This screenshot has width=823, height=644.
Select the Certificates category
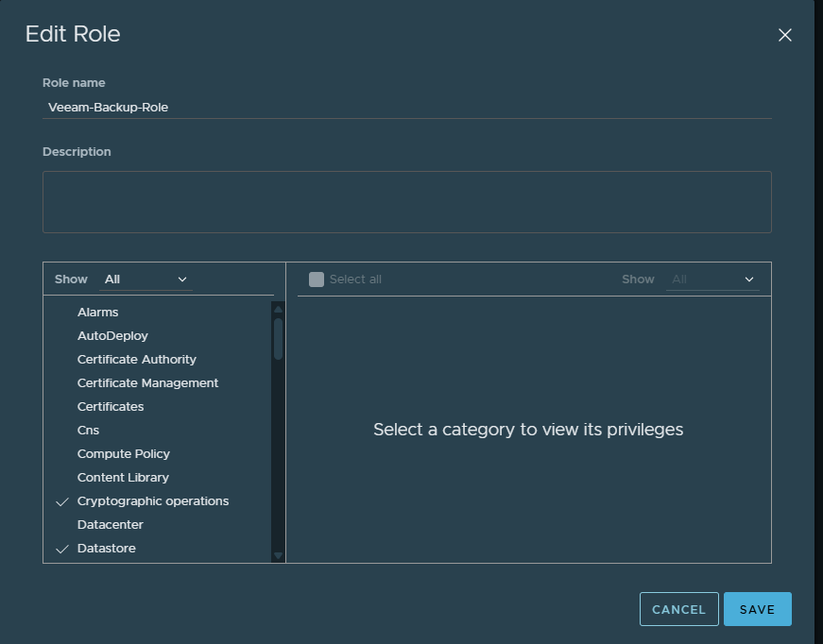[111, 407]
